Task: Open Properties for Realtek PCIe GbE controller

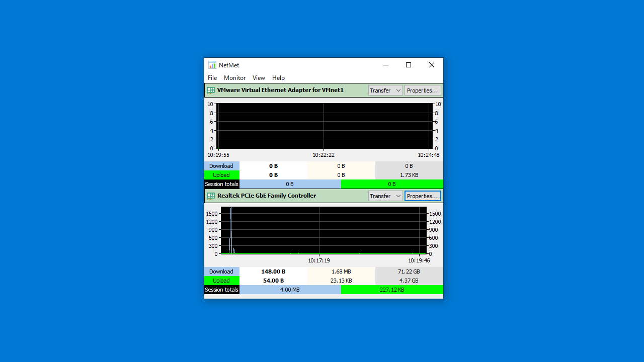Action: [x=423, y=196]
